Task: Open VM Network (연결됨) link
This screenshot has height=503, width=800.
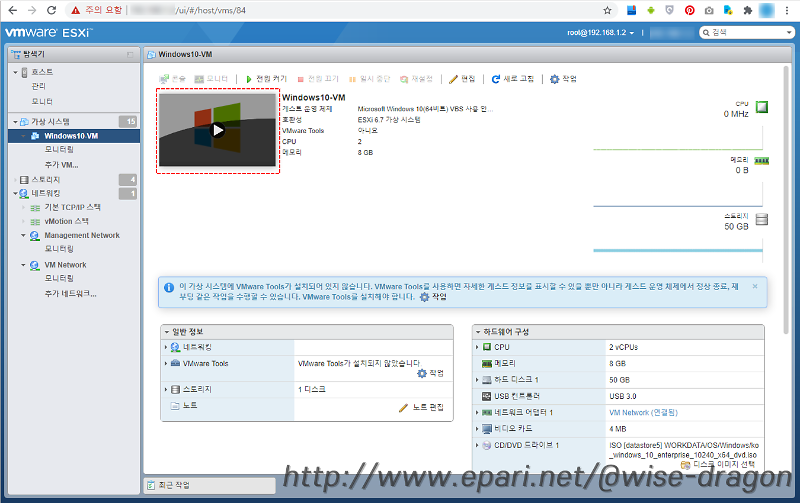Action: click(643, 413)
